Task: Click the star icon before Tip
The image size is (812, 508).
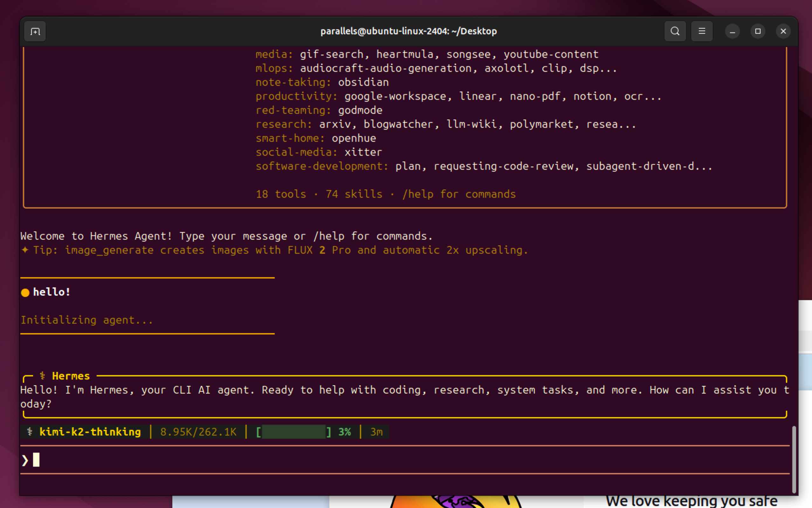Action: [25, 250]
